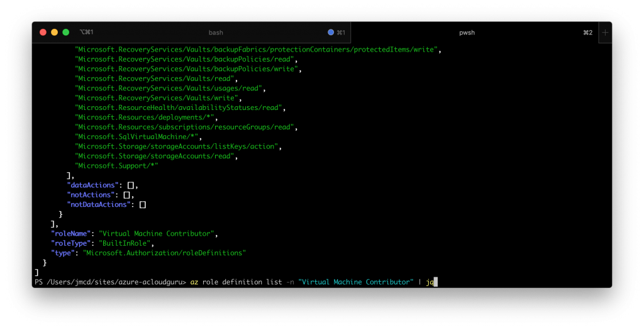Select the pwsh tab
Viewport: 644px width, 330px height.
(467, 32)
